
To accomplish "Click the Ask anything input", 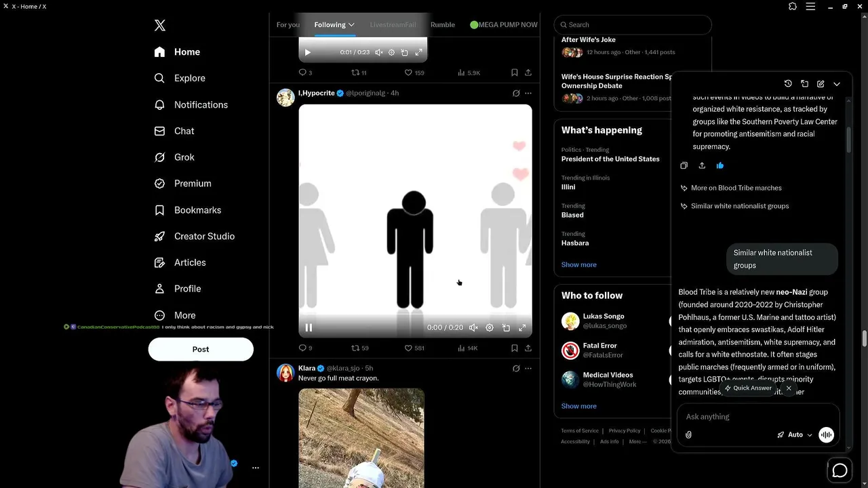I will (758, 417).
